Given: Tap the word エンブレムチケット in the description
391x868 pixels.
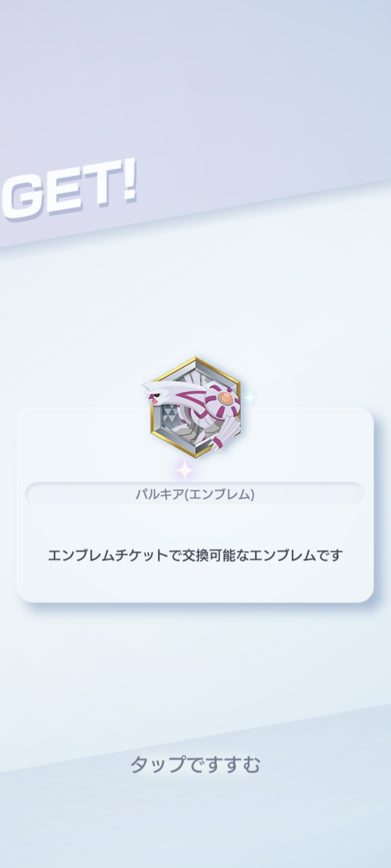Looking at the screenshot, I should pos(108,555).
